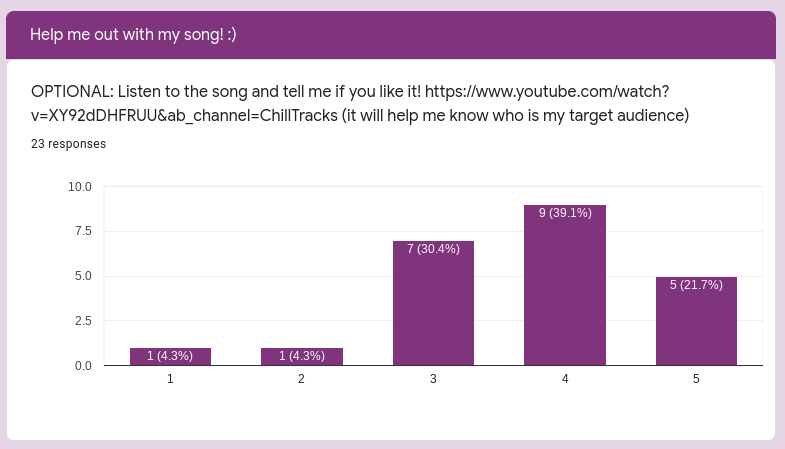
Task: Click the "Help me out with my song!" header
Action: (x=133, y=35)
